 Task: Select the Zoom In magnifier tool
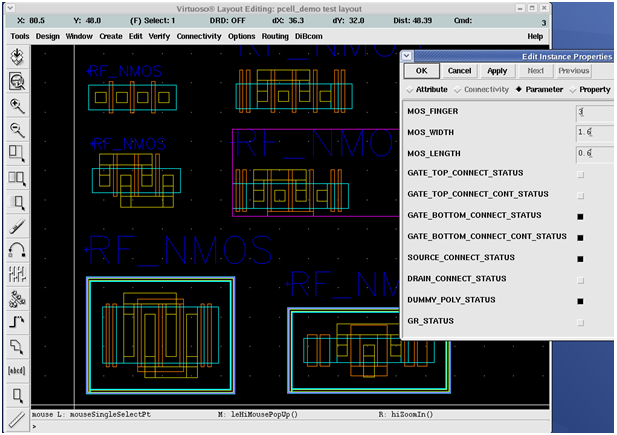(x=16, y=105)
